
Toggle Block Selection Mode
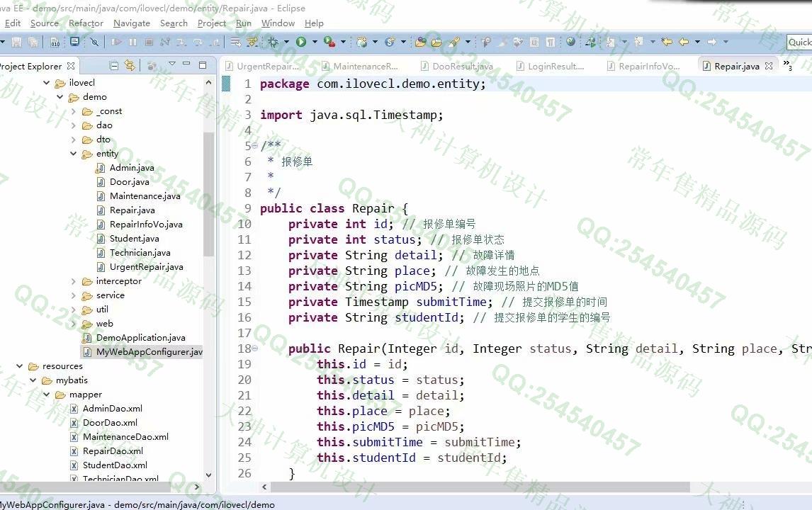(534, 42)
